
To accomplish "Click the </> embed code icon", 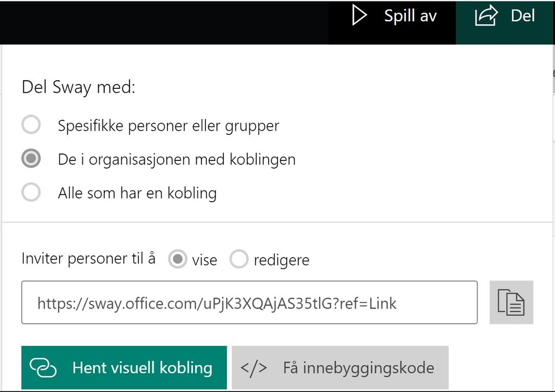I will coord(253,367).
